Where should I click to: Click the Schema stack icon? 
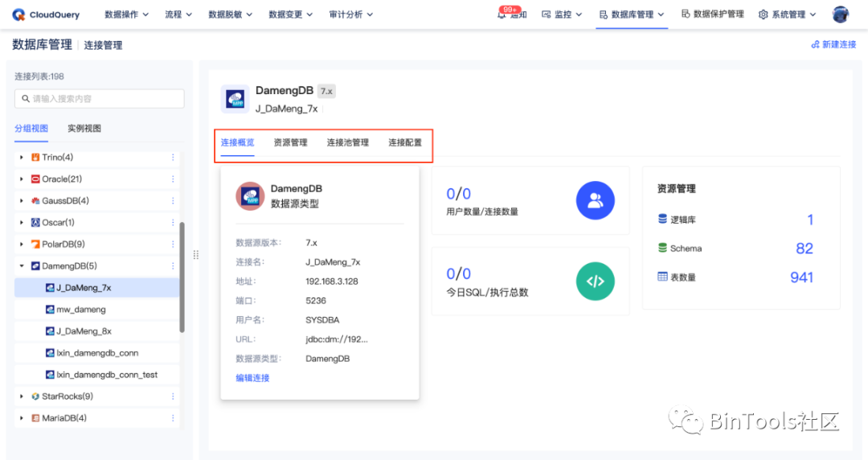pos(662,248)
